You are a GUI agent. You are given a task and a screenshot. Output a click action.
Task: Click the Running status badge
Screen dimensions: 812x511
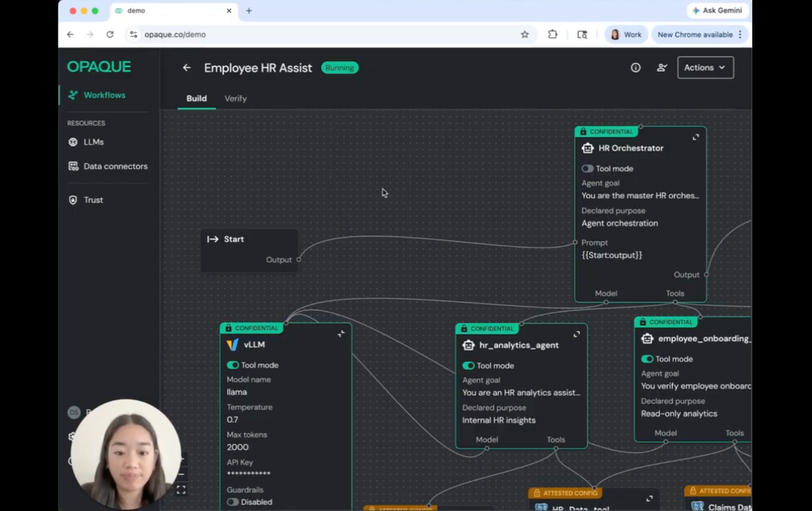click(x=340, y=68)
